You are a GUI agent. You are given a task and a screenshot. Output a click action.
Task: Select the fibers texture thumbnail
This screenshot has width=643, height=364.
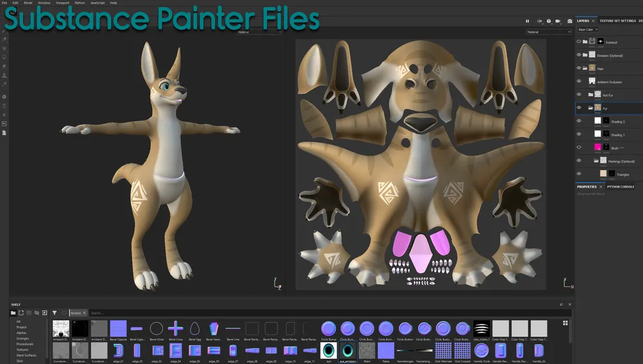367,351
